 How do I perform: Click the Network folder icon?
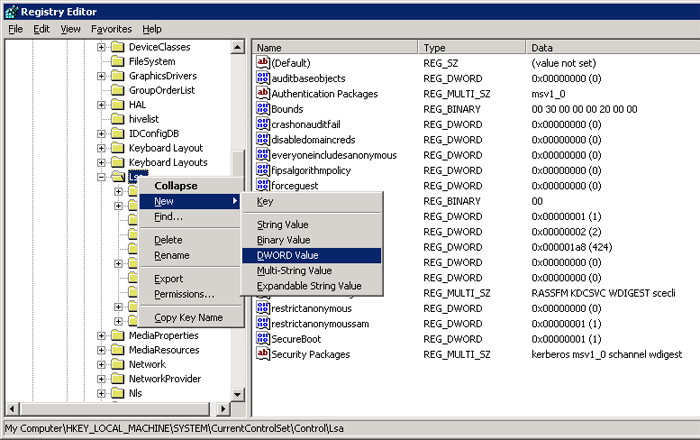coord(117,364)
